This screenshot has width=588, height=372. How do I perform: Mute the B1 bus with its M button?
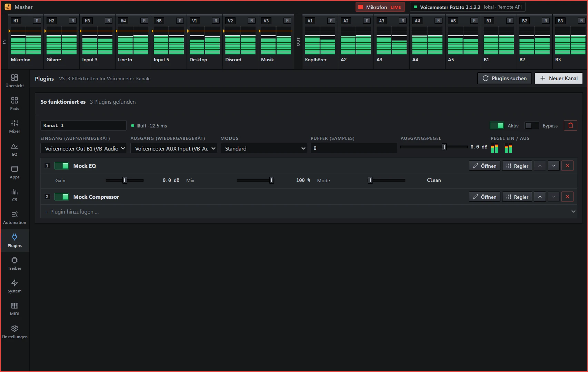tap(510, 21)
